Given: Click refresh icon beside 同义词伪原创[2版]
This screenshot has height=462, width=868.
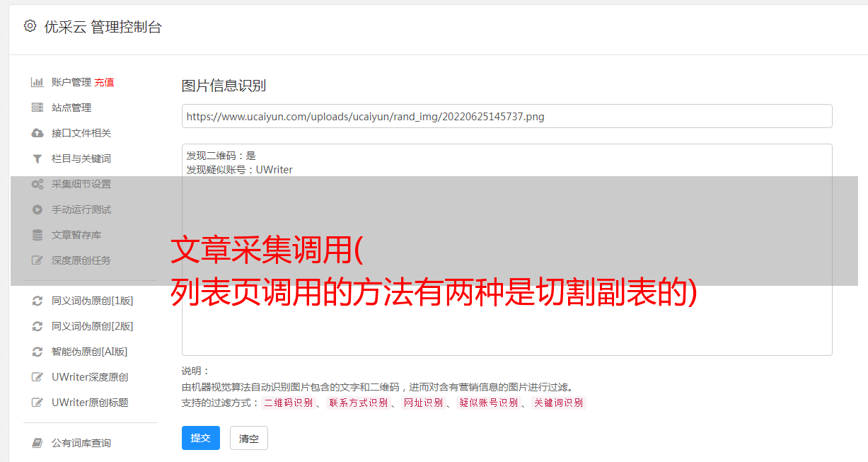Looking at the screenshot, I should (37, 326).
